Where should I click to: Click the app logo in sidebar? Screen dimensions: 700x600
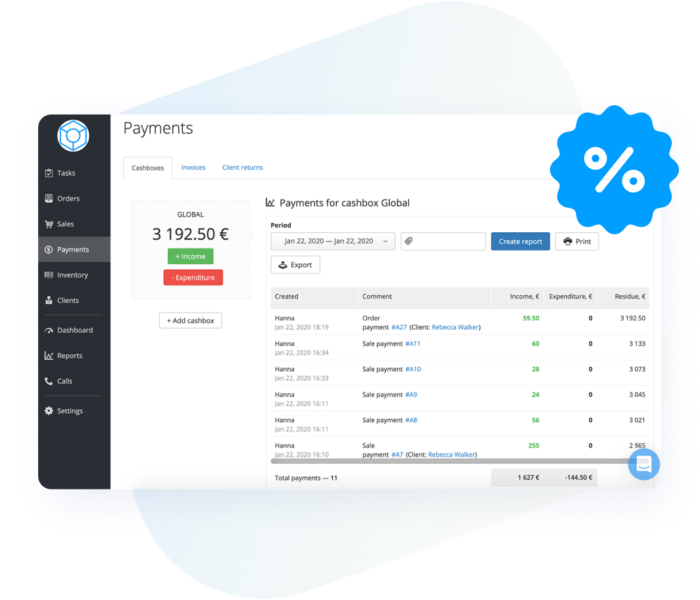coord(73,136)
